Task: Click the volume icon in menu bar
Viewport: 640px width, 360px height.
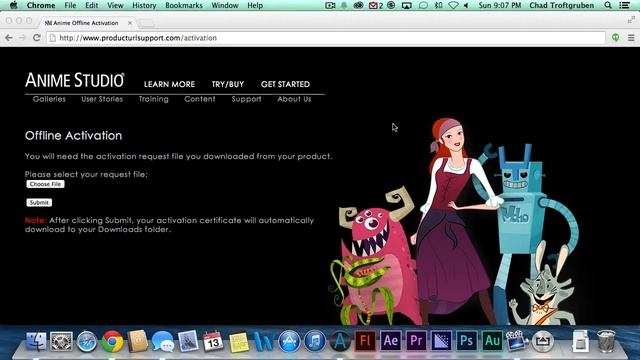Action: point(466,5)
